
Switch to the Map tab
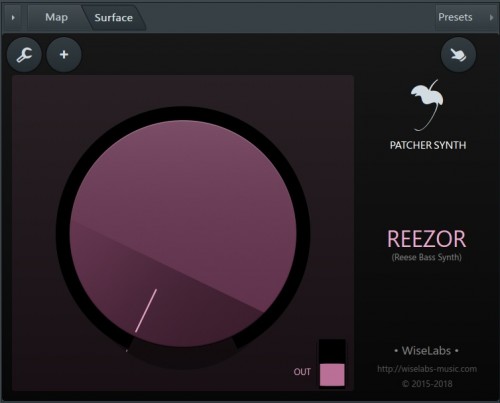pos(56,17)
